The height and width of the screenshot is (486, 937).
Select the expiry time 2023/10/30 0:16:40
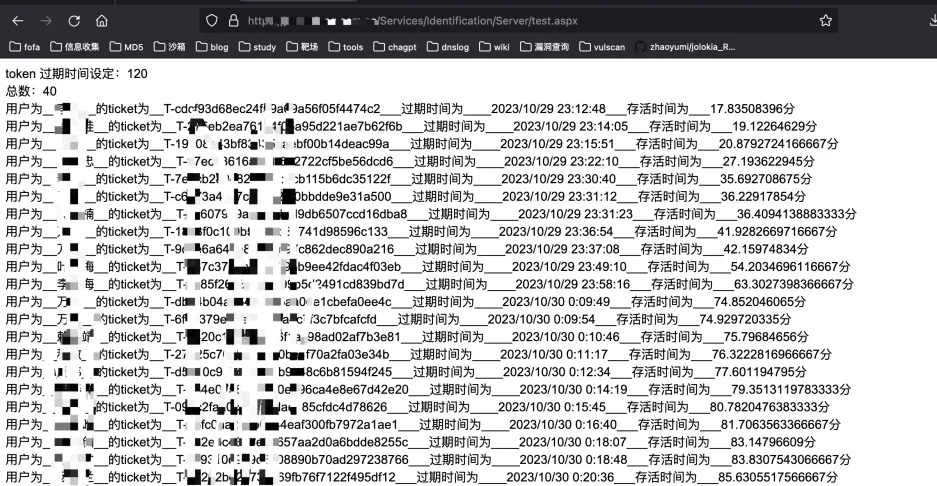click(563, 424)
